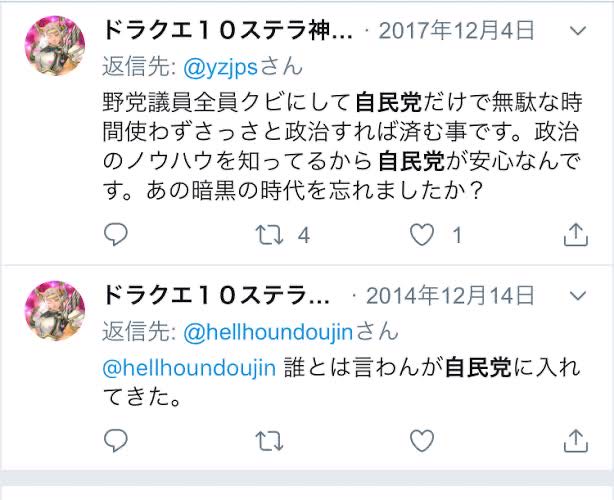
Task: Open avatar of the 2017 tweet author
Action: 55,45
